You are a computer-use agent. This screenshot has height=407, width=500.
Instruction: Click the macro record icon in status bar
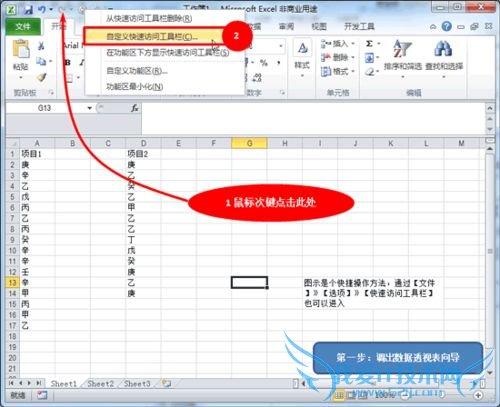click(x=42, y=395)
